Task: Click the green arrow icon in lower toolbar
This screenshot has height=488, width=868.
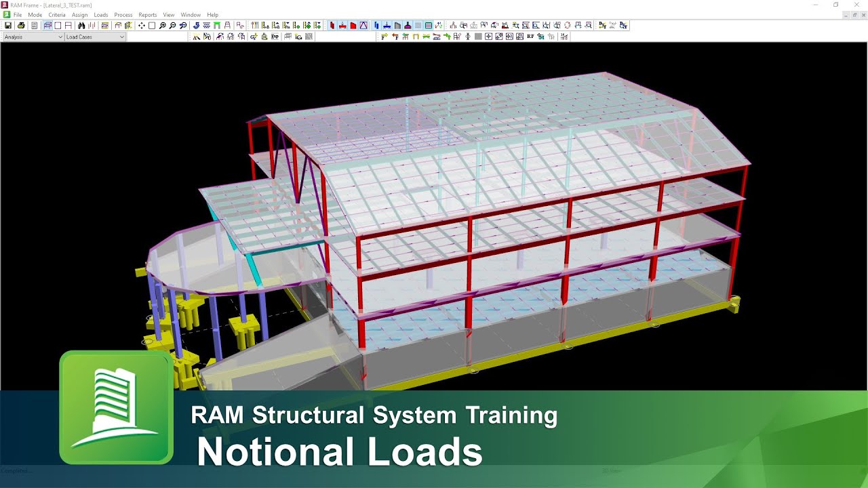Action: pos(448,37)
